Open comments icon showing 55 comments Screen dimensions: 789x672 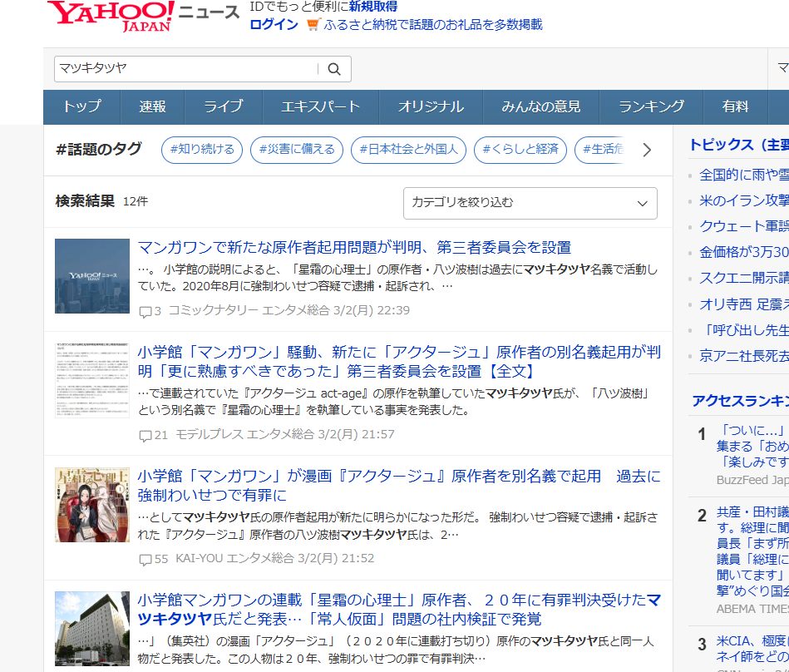click(x=145, y=559)
